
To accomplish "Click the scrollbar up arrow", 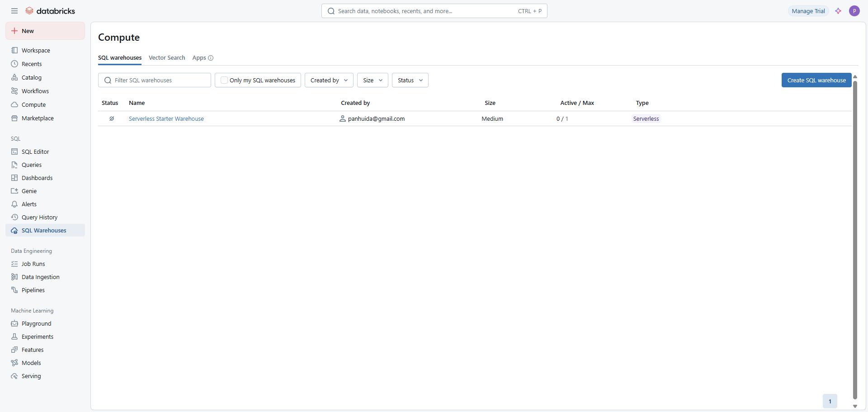I will (855, 77).
